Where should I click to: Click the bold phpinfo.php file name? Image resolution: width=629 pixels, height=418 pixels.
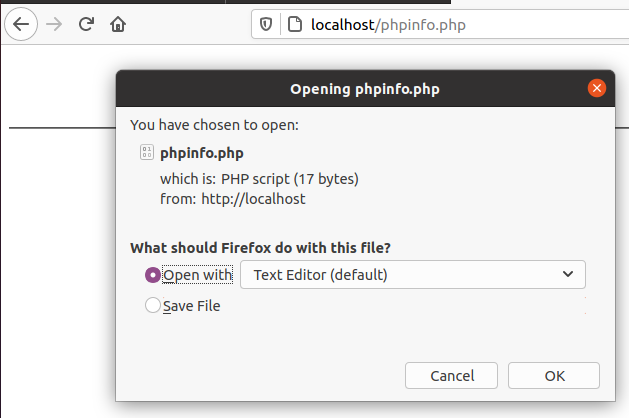click(x=202, y=153)
